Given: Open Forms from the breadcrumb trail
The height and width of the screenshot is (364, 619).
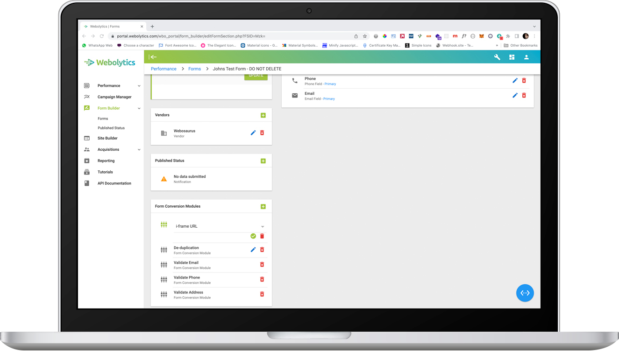Looking at the screenshot, I should tap(194, 68).
